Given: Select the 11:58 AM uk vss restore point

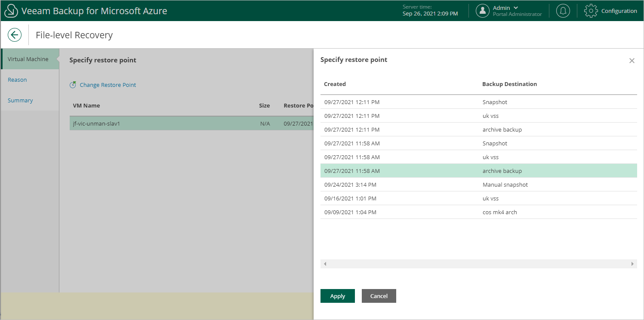Looking at the screenshot, I should tap(478, 157).
